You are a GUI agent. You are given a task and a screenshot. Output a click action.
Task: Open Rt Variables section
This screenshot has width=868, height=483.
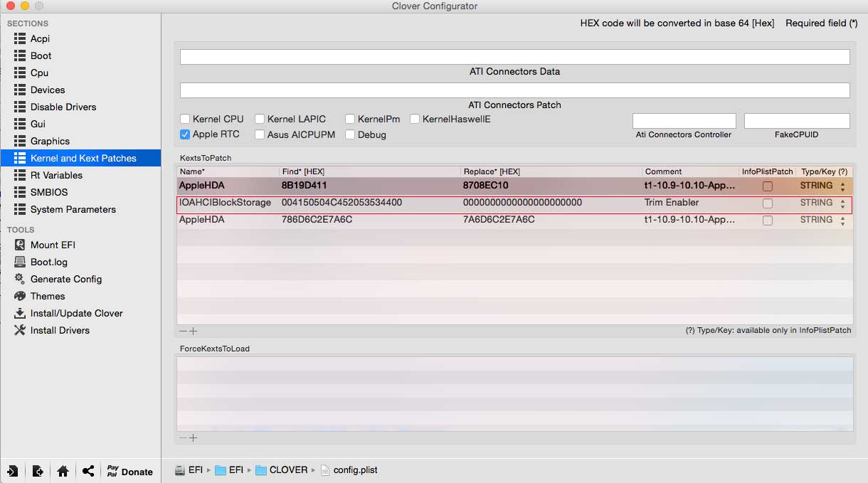pyautogui.click(x=56, y=175)
